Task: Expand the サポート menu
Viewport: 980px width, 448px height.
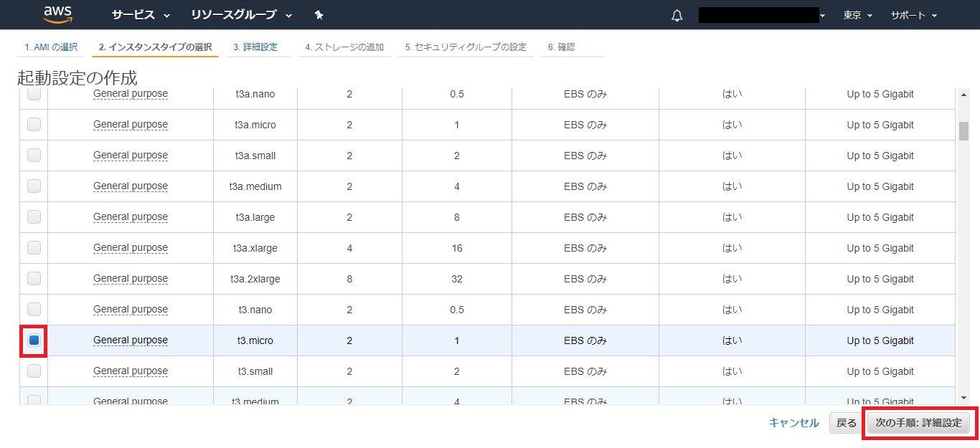Action: coord(913,15)
